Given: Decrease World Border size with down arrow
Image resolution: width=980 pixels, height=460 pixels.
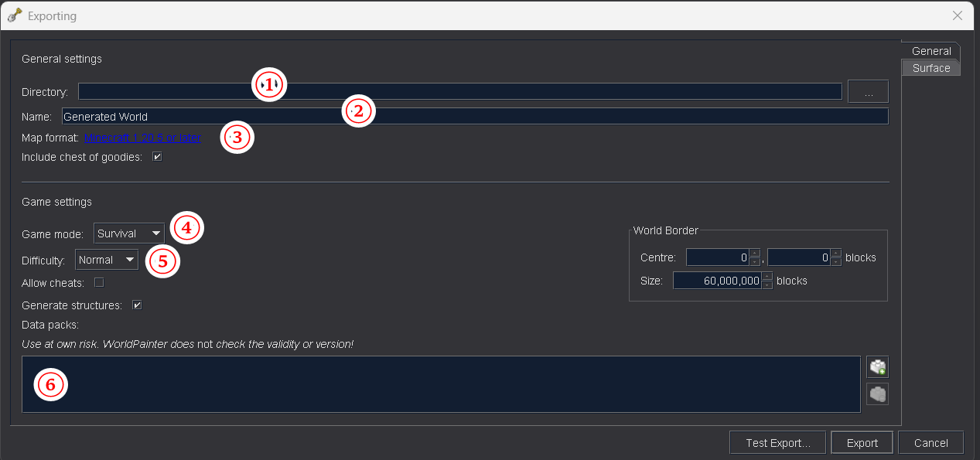Looking at the screenshot, I should point(767,285).
